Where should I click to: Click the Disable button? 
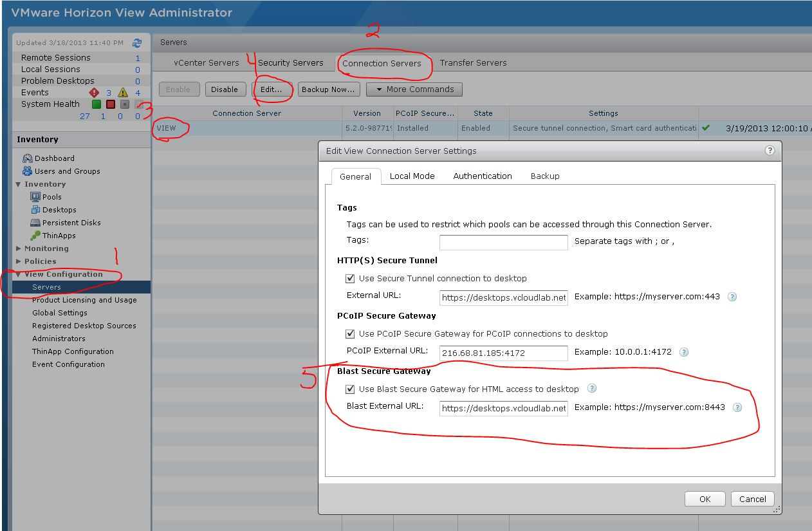pos(225,89)
